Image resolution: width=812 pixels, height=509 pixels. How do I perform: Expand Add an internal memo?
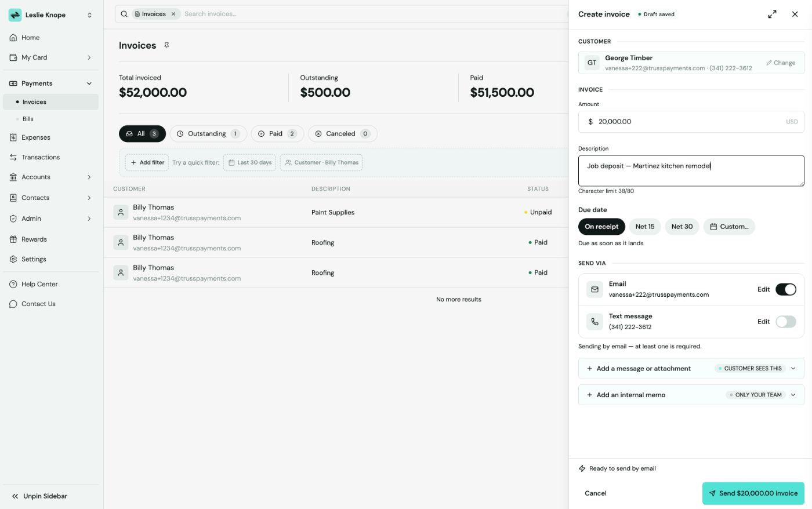(691, 395)
